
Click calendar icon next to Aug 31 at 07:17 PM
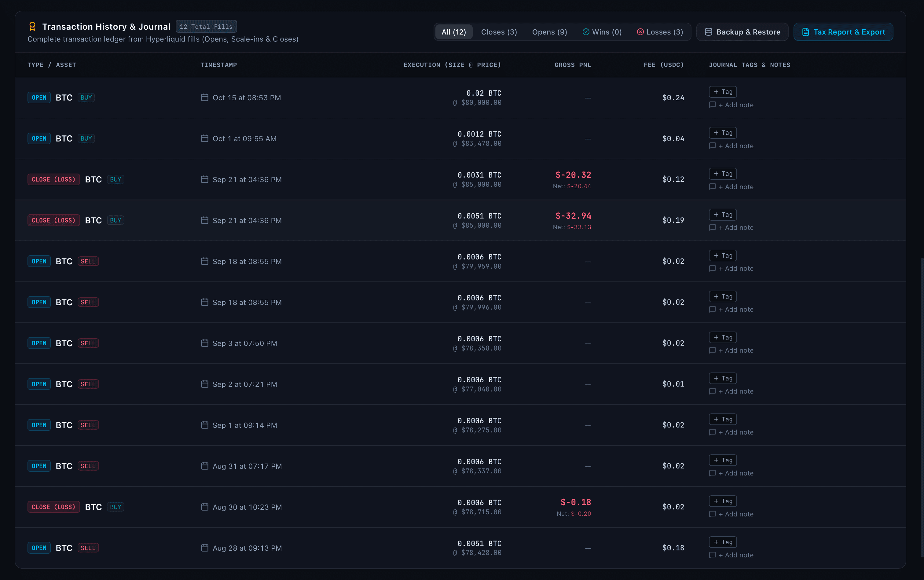pos(205,466)
